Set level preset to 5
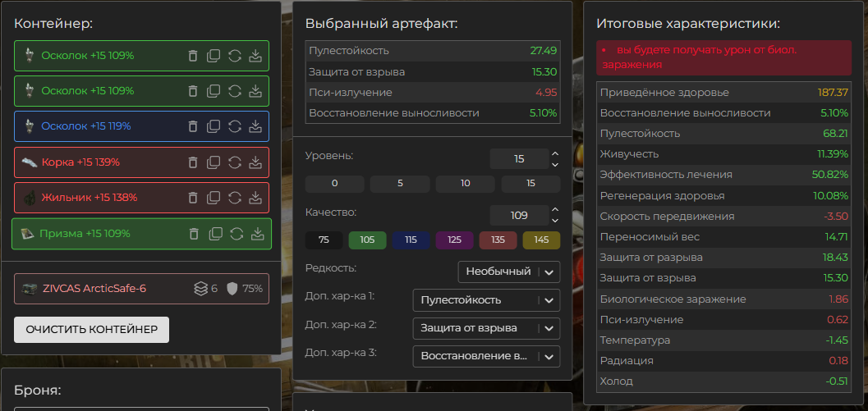The width and height of the screenshot is (868, 411). tap(400, 185)
